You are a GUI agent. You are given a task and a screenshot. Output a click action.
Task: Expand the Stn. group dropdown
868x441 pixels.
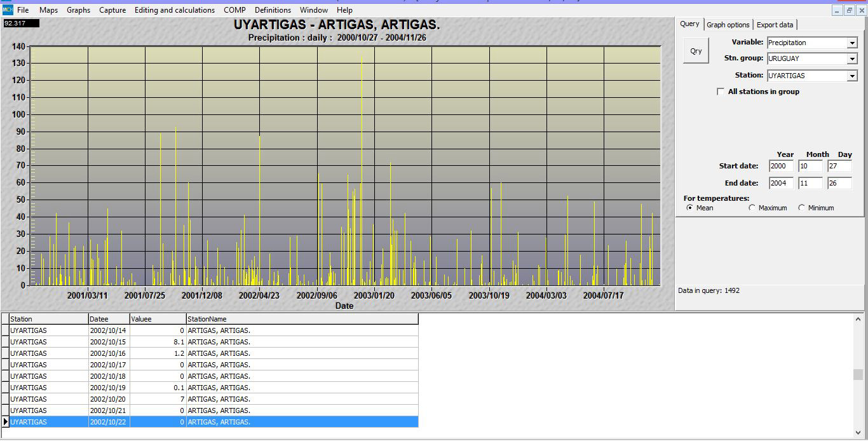851,59
